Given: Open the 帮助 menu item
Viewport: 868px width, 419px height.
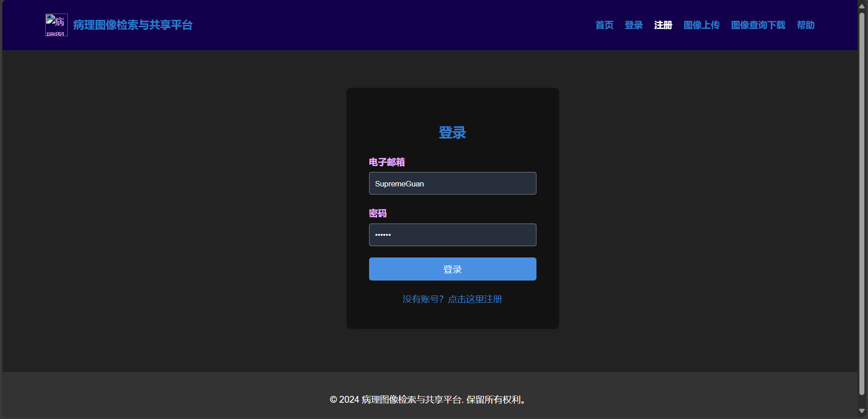Looking at the screenshot, I should click(806, 25).
